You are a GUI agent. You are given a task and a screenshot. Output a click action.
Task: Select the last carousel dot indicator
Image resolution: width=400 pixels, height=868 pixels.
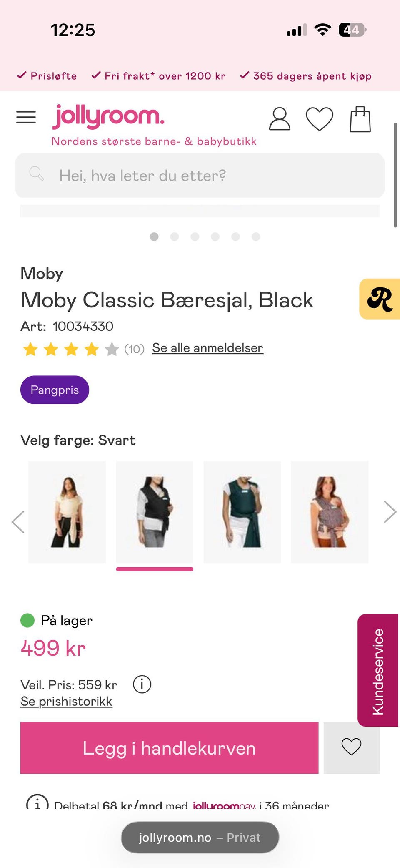[x=256, y=236]
